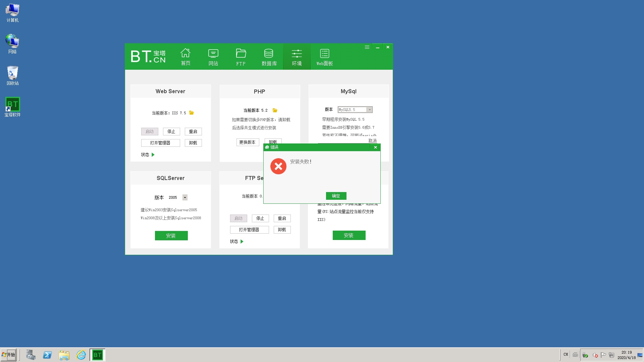644x362 pixels.
Task: Click the 取消 link in MySql panel
Action: coord(373,140)
